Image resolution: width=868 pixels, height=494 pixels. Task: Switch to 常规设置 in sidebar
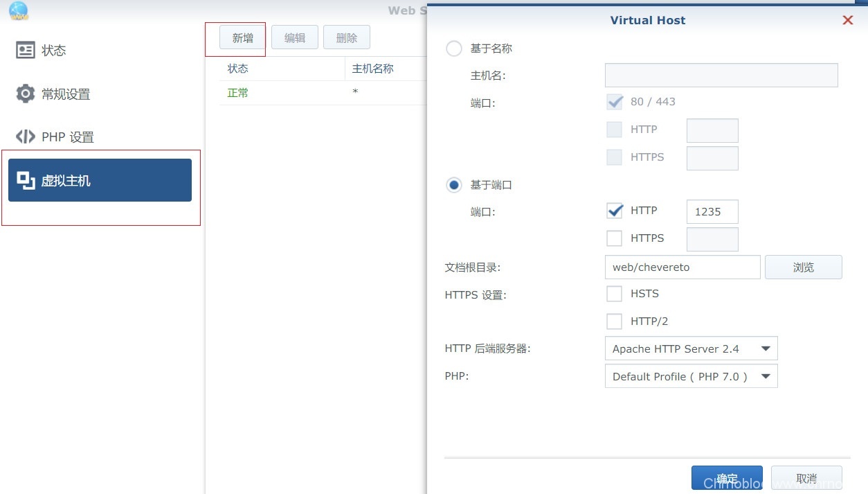point(66,94)
